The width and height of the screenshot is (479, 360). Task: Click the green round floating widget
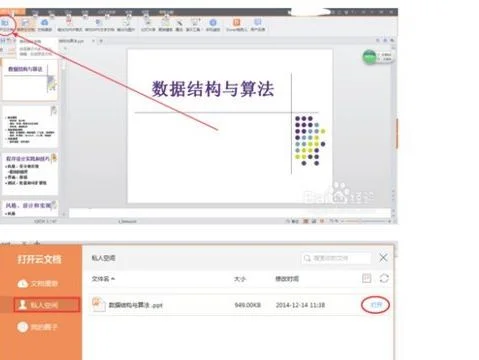(369, 57)
